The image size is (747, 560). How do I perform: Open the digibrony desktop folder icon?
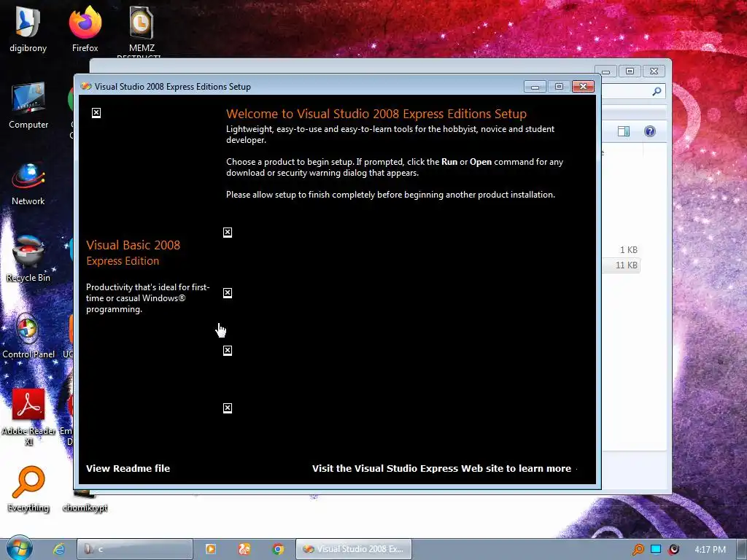(x=28, y=28)
